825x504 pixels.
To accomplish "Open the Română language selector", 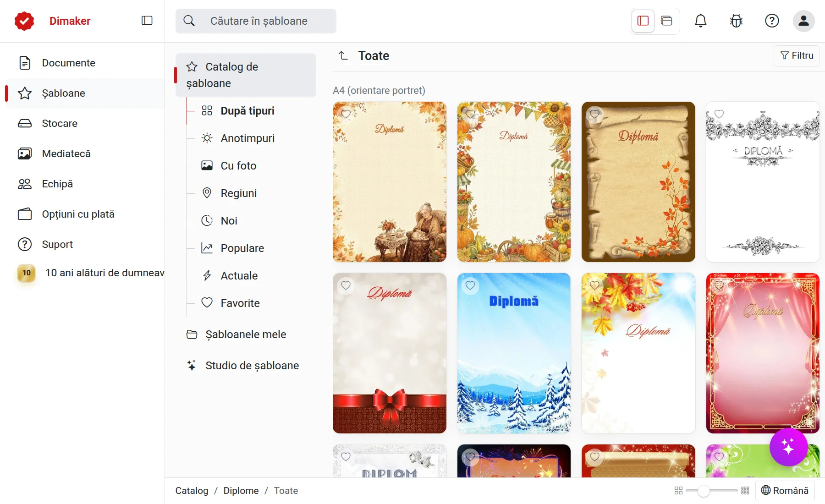I will (785, 491).
